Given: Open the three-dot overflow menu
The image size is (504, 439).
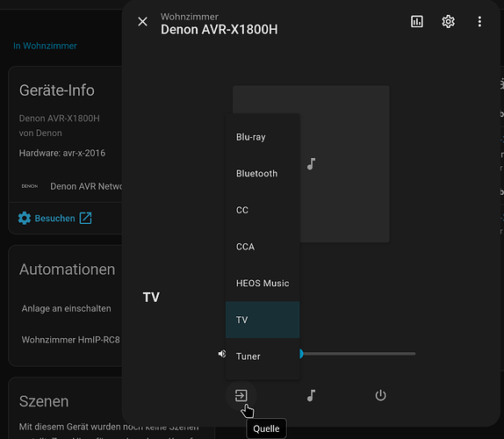Looking at the screenshot, I should (x=479, y=22).
